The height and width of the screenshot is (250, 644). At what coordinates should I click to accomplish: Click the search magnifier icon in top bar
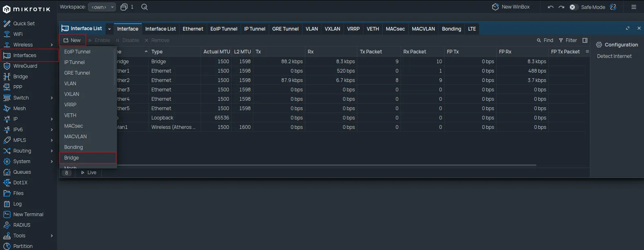point(145,7)
